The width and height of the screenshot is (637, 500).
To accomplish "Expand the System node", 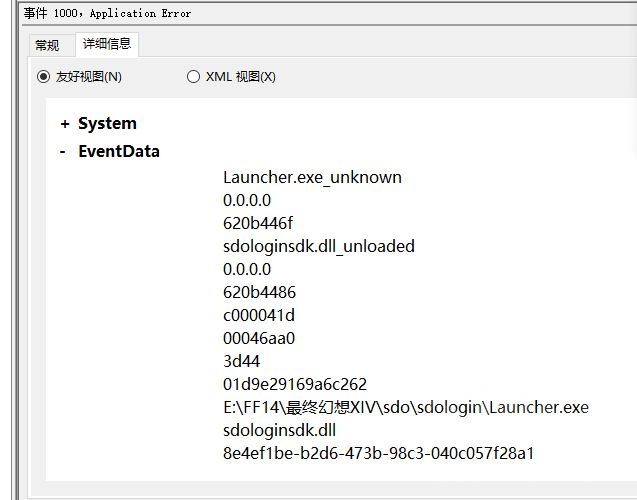I will [x=65, y=124].
